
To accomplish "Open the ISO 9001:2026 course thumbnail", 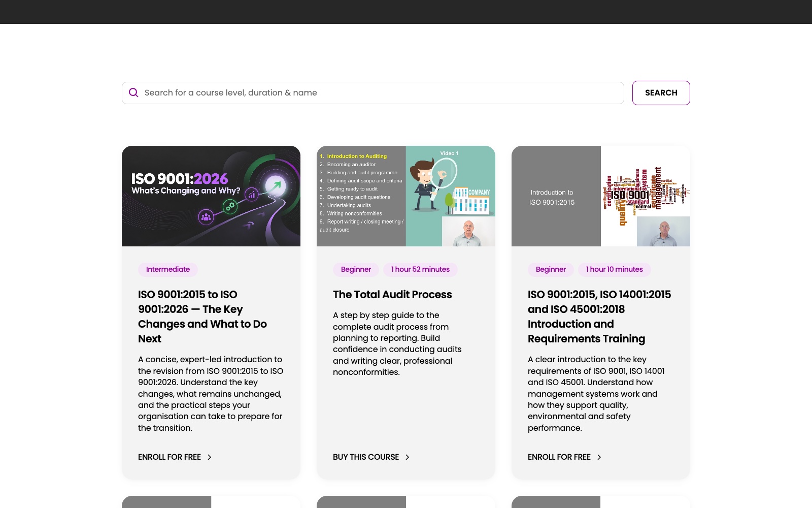I will pyautogui.click(x=211, y=196).
